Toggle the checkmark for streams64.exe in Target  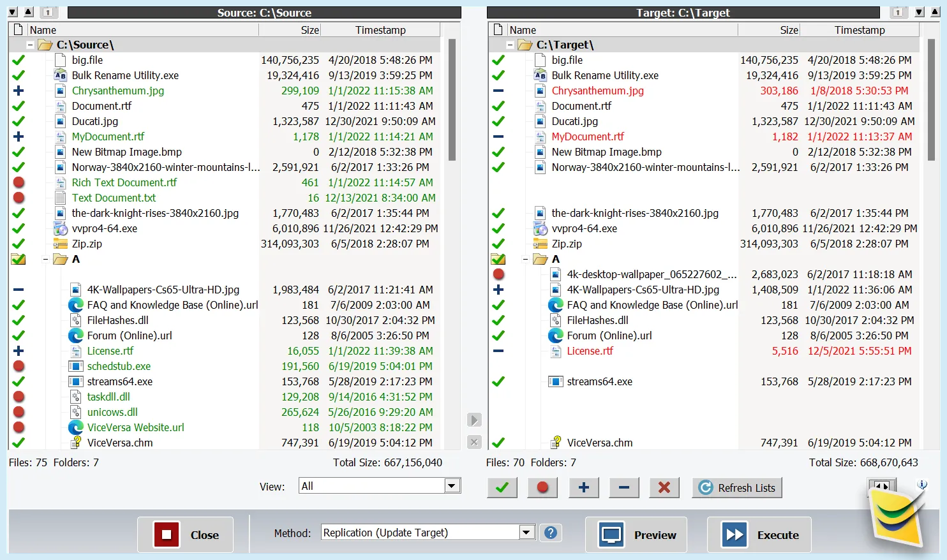[x=498, y=381]
